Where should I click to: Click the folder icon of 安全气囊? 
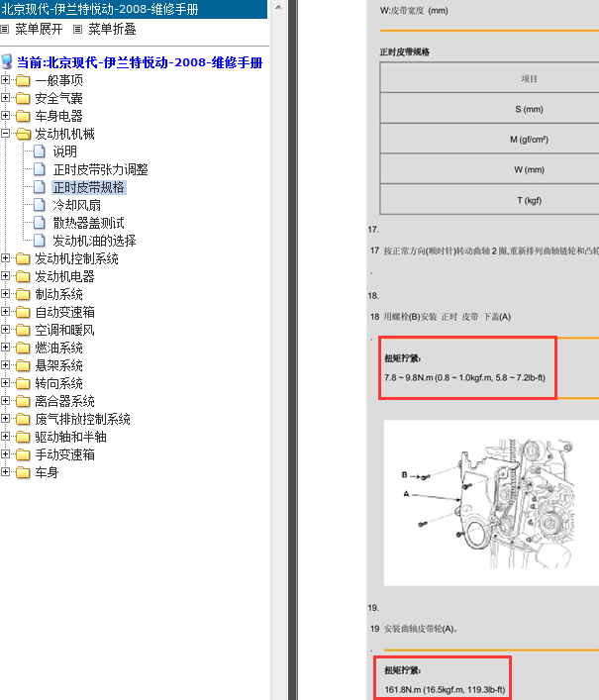(x=23, y=98)
